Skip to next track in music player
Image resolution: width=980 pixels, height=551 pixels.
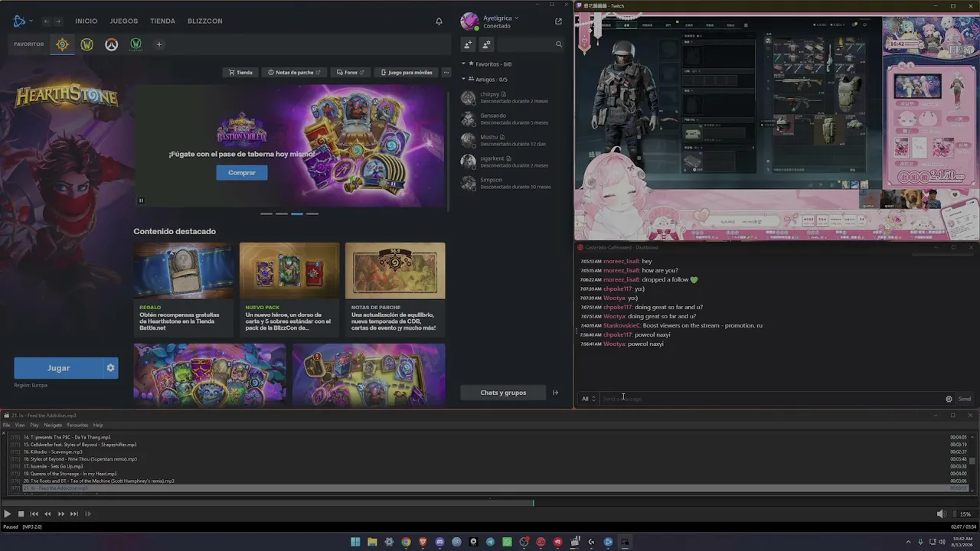74,514
